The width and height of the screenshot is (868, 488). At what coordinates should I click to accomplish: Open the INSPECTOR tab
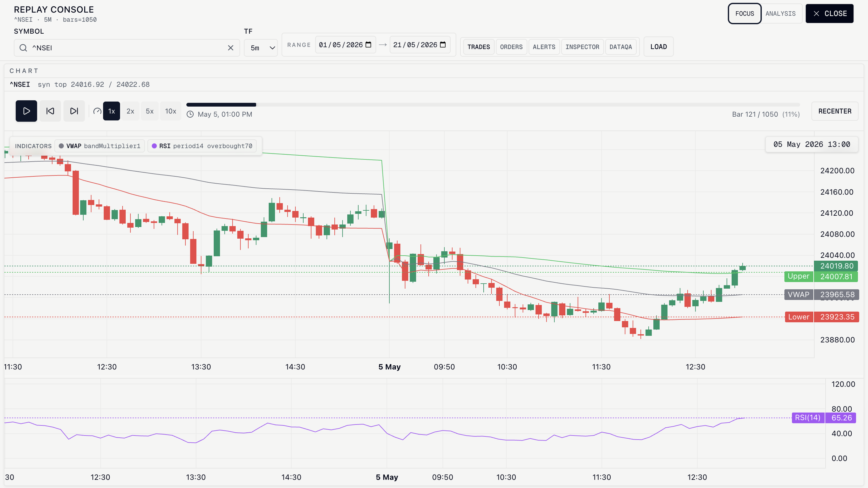click(x=582, y=47)
